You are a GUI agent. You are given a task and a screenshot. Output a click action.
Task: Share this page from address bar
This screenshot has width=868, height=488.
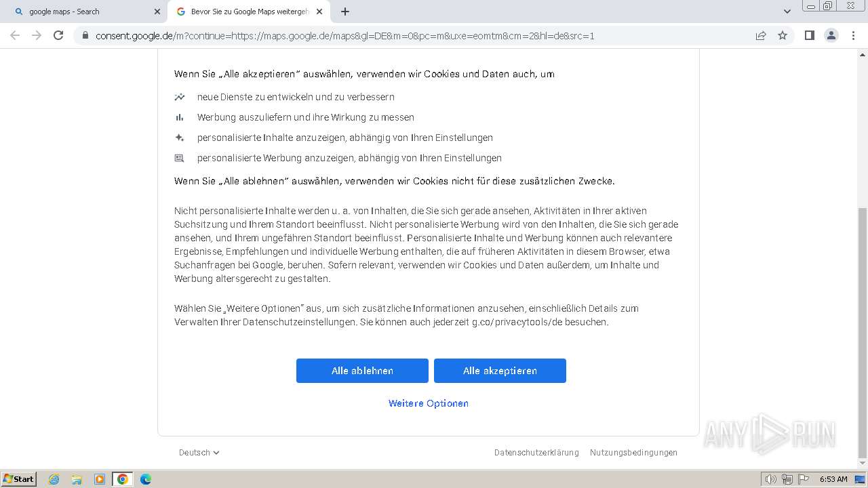(x=761, y=35)
